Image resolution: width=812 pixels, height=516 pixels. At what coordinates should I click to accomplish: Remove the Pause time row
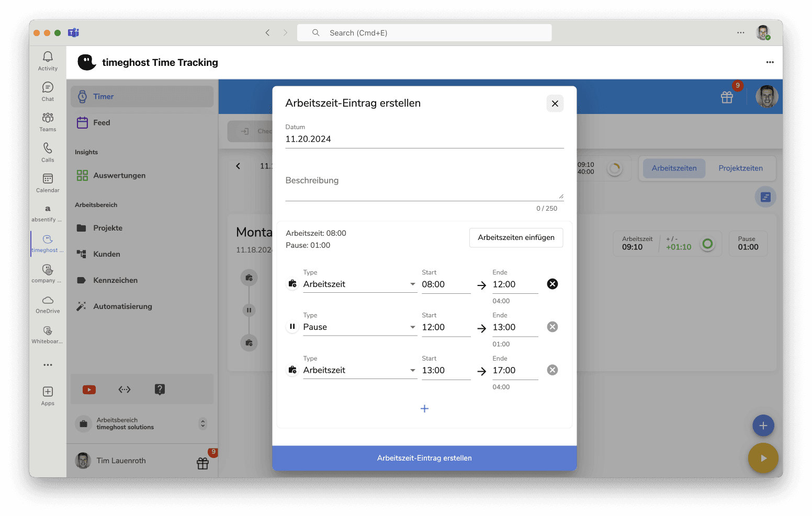(x=552, y=327)
